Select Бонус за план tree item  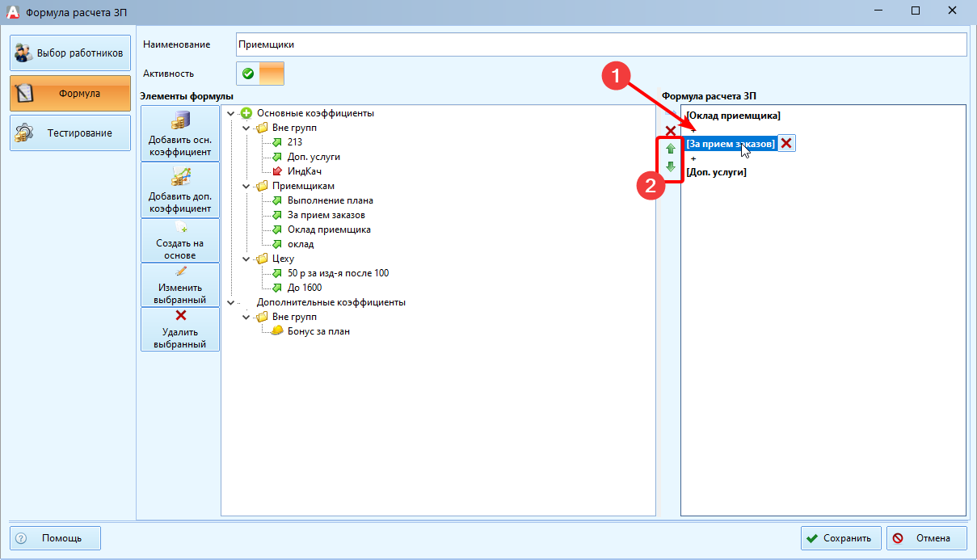pos(318,331)
